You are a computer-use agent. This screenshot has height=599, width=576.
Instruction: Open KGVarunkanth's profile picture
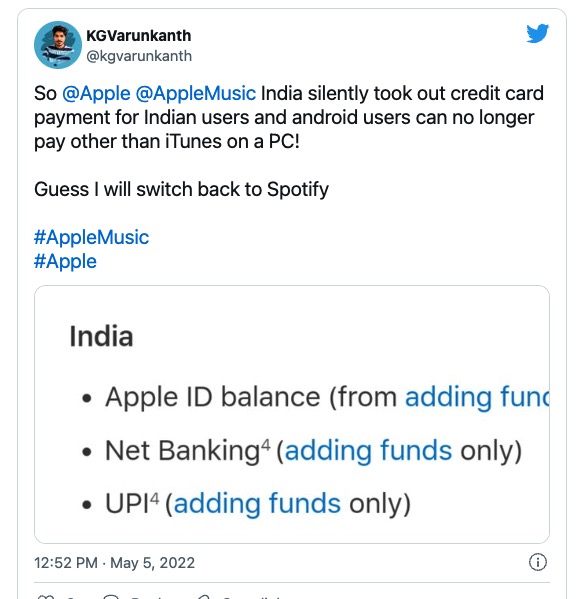[58, 45]
